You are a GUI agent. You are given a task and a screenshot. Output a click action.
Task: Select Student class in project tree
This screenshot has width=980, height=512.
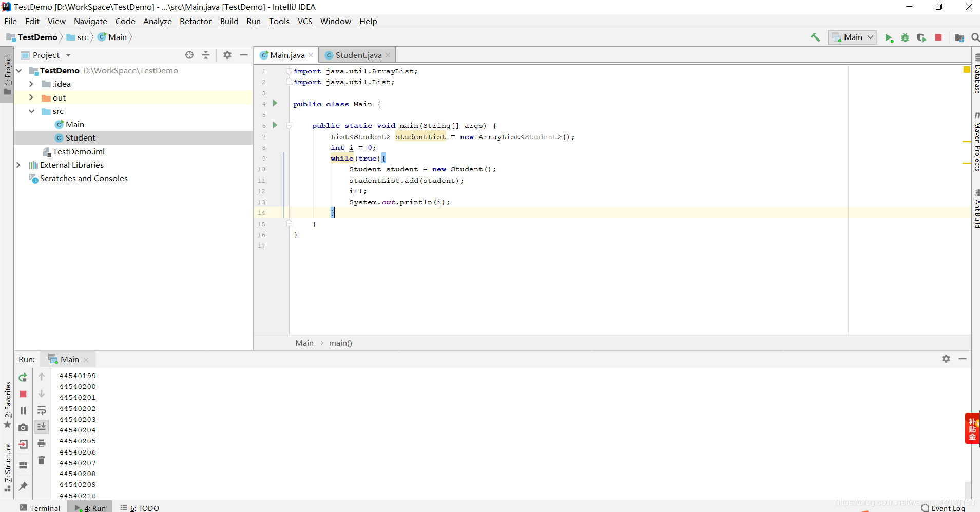click(80, 137)
